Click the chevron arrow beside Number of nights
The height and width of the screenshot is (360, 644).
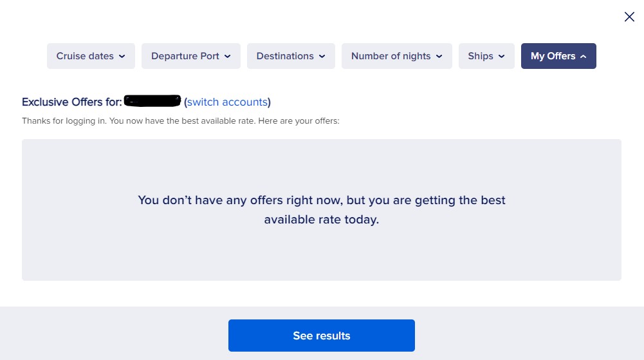(439, 56)
